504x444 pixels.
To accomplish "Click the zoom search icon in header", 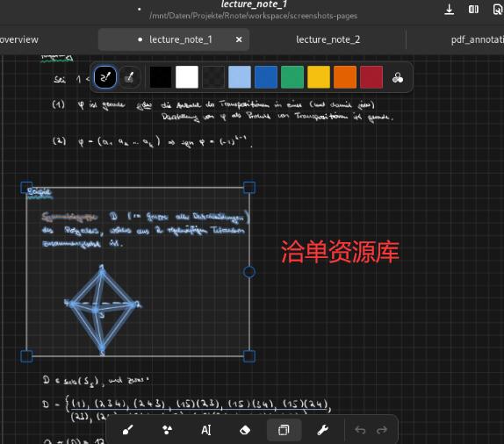I will [497, 10].
